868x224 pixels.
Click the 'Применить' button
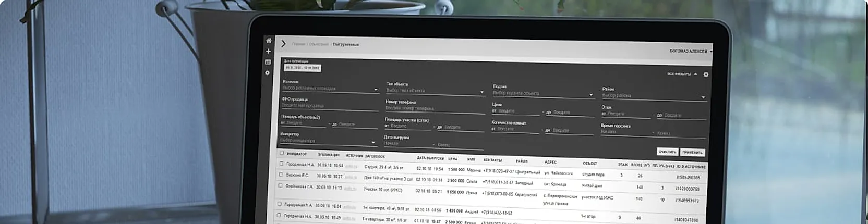click(692, 153)
